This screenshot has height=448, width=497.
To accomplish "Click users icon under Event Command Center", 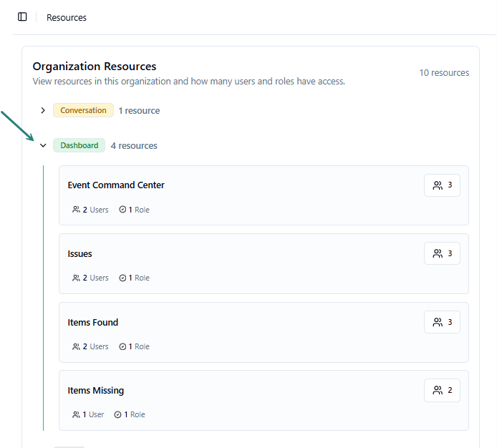I will click(x=76, y=210).
